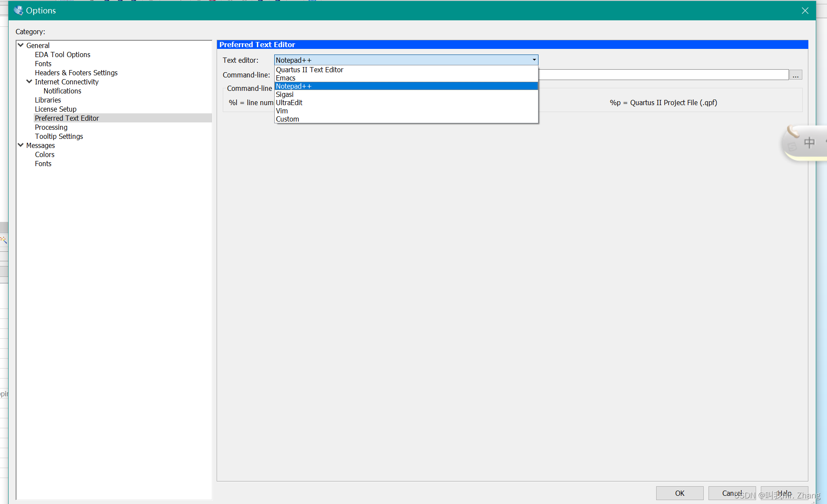Select EDA Tool Options category
The image size is (827, 504).
(62, 55)
